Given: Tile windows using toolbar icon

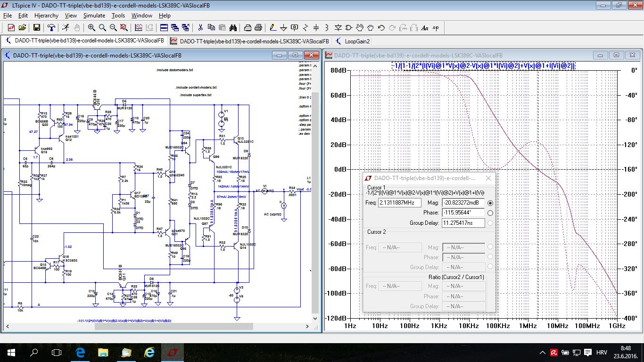Looking at the screenshot, I should 164,28.
